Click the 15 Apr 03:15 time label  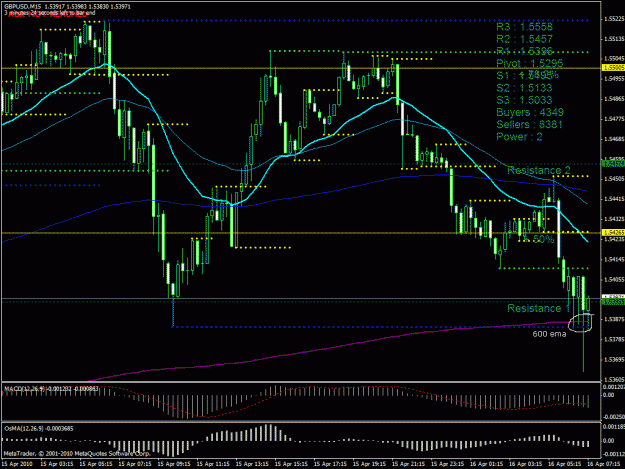point(57,464)
